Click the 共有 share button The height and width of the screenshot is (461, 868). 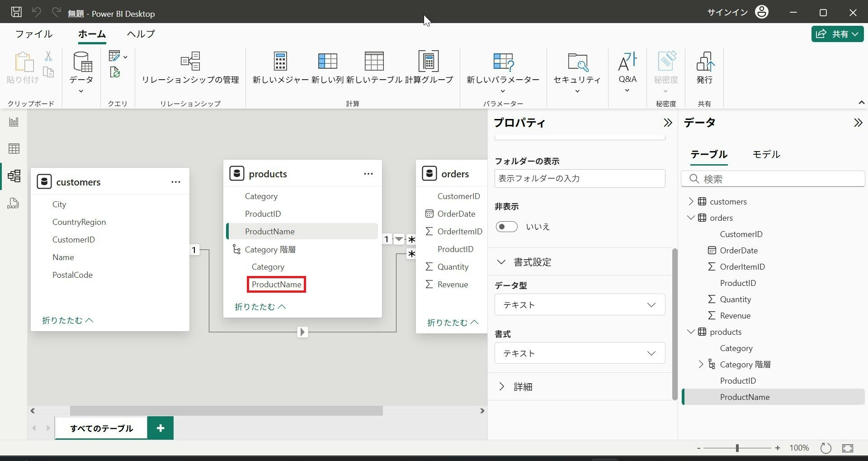pyautogui.click(x=837, y=34)
